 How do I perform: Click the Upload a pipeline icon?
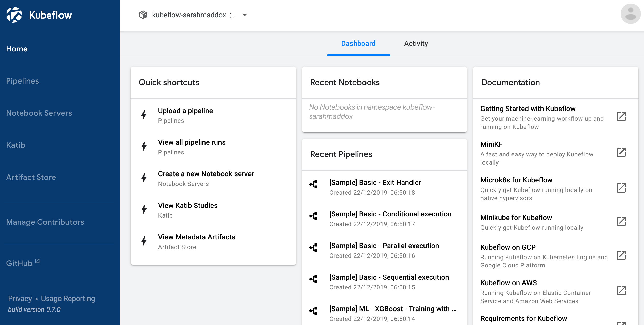[144, 115]
